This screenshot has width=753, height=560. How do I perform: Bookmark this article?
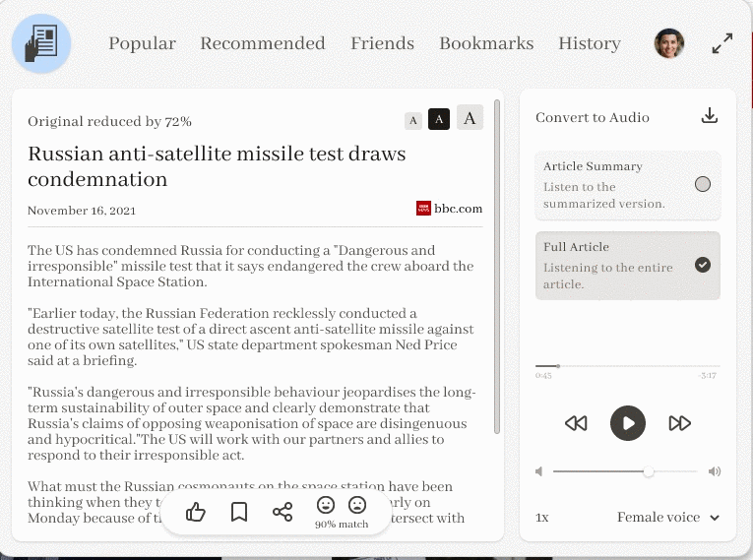pyautogui.click(x=239, y=512)
